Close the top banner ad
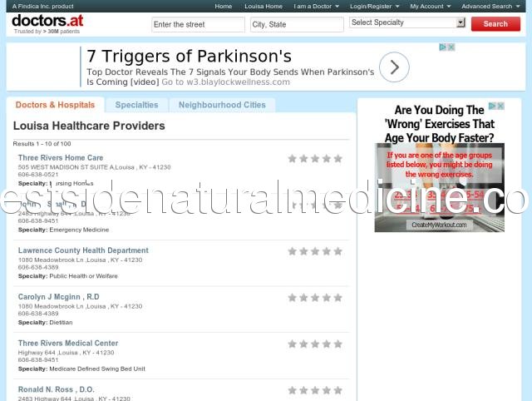The width and height of the screenshot is (532, 401). pos(451,47)
